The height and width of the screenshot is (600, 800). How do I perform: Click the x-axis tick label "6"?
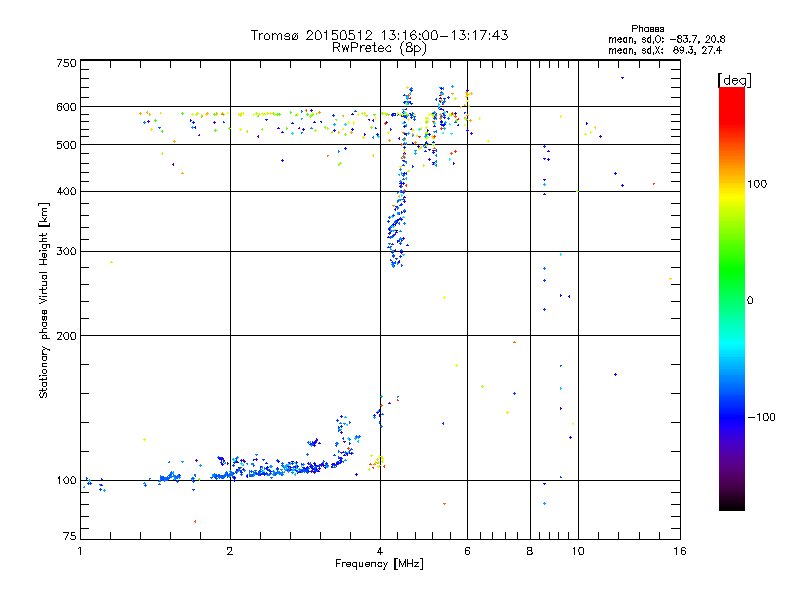pos(467,551)
